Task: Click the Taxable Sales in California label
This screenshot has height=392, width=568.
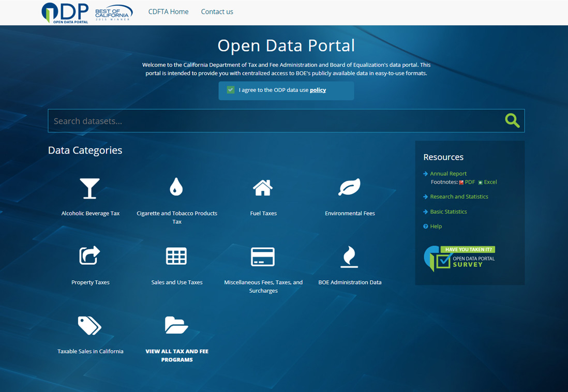Action: click(90, 351)
